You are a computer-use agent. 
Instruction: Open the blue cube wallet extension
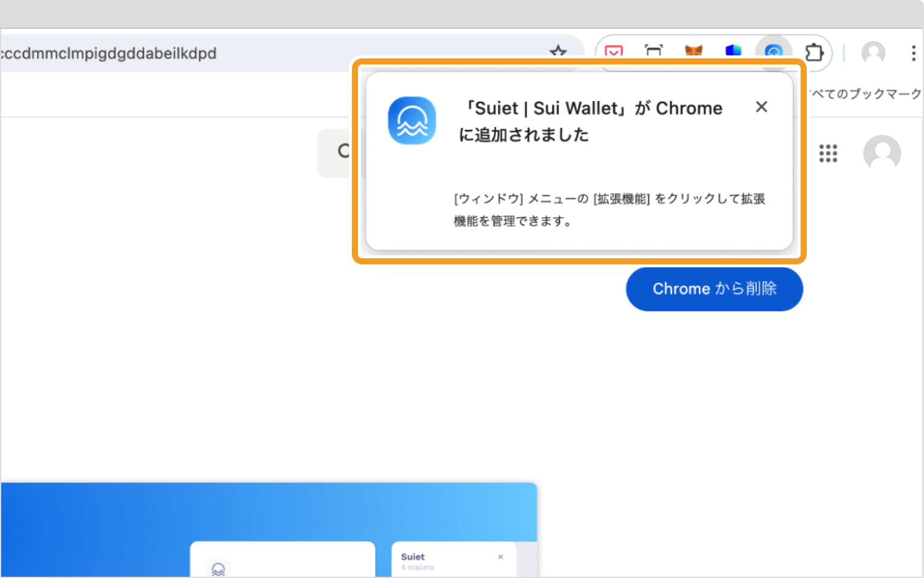[x=733, y=52]
